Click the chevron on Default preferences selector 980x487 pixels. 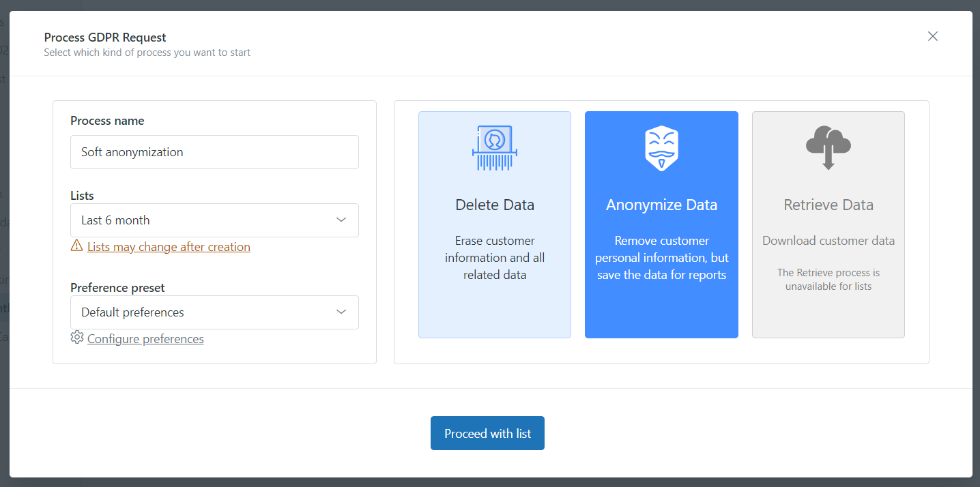tap(341, 312)
